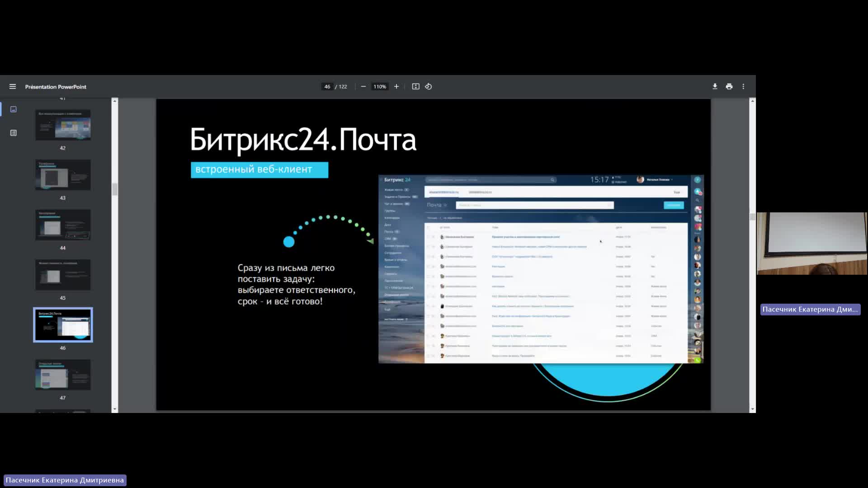Click thumbnail panel scroll up arrow
The image size is (868, 488).
point(114,101)
